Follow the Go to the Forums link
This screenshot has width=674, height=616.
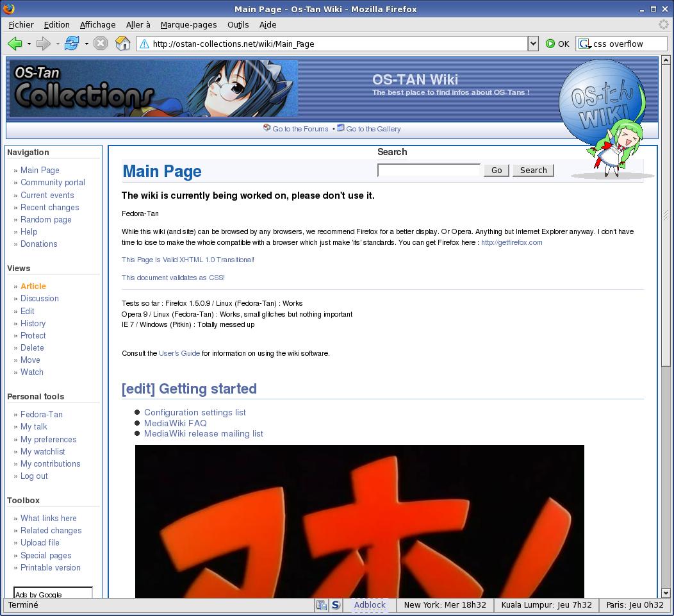pos(300,129)
